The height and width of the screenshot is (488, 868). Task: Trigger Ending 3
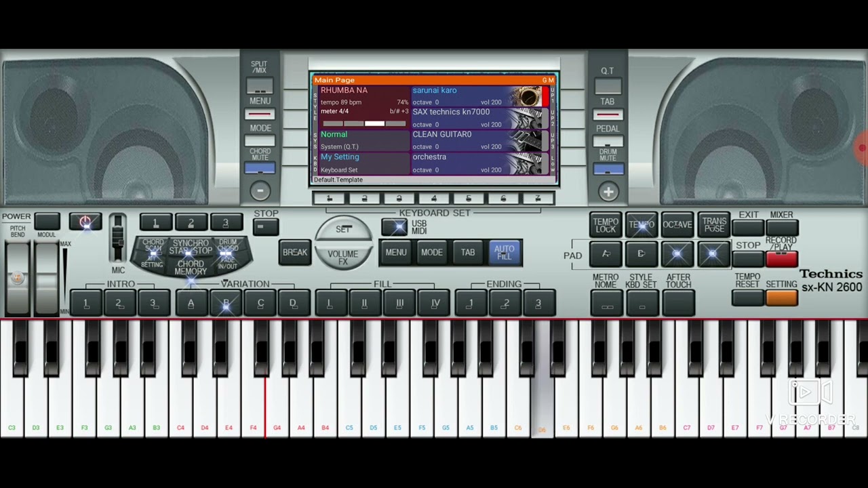538,303
